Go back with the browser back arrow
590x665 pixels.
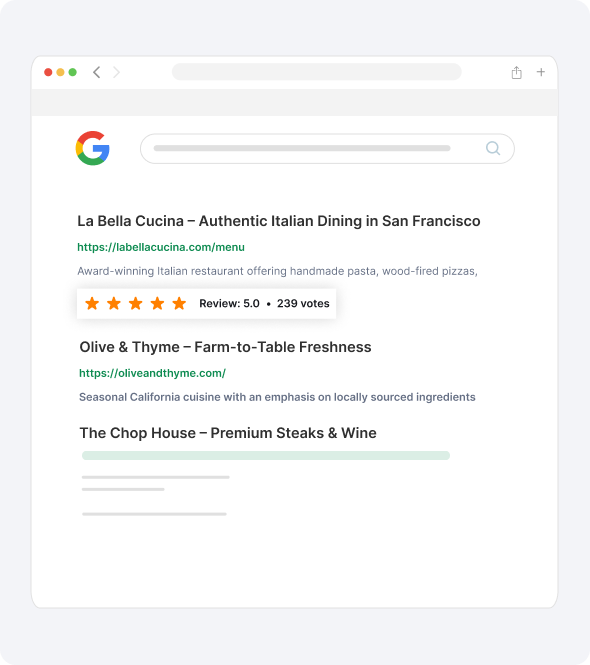pos(97,72)
